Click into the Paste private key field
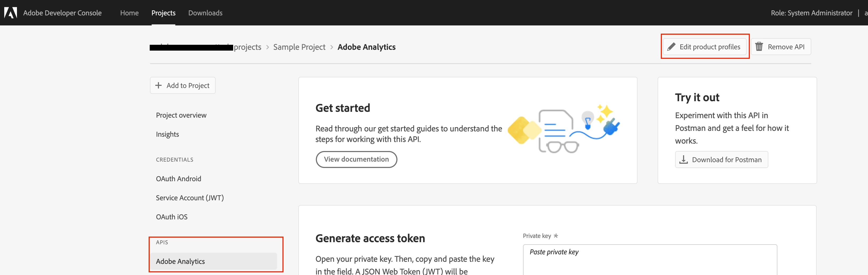868x275 pixels. click(x=650, y=260)
